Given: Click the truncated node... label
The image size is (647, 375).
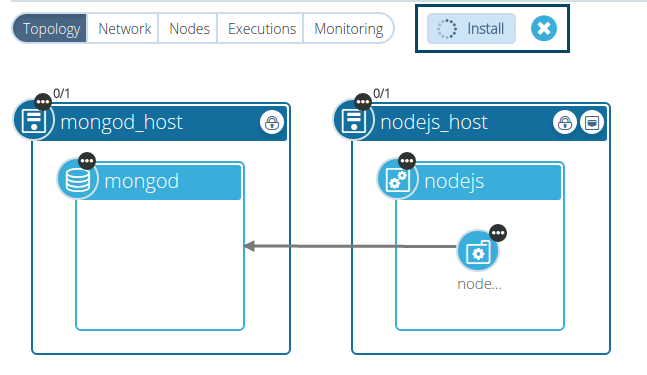Looking at the screenshot, I should pos(479,284).
